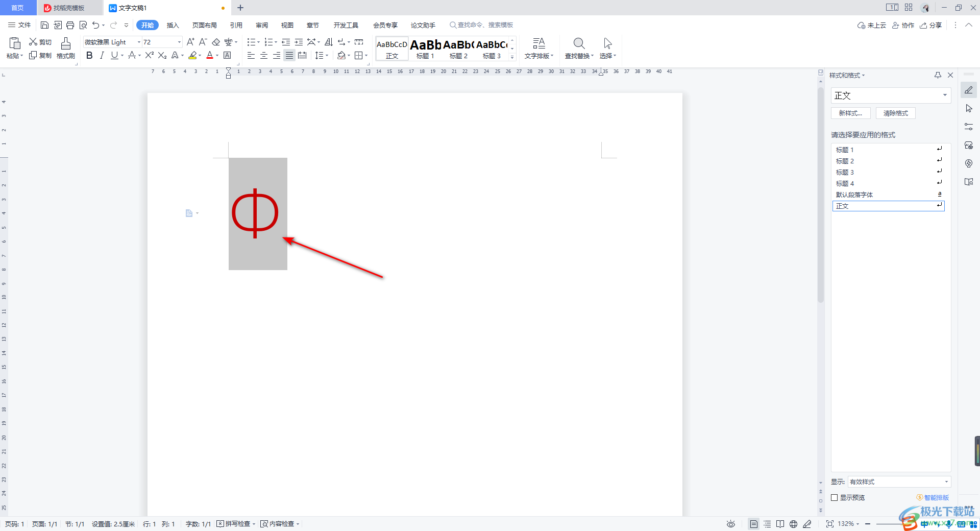The image size is (980, 531).
Task: Switch to the 视图 tab
Action: pyautogui.click(x=287, y=25)
